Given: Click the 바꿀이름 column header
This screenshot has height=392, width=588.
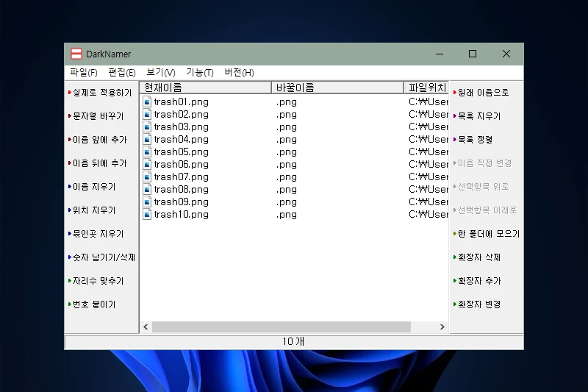Looking at the screenshot, I should [x=337, y=88].
